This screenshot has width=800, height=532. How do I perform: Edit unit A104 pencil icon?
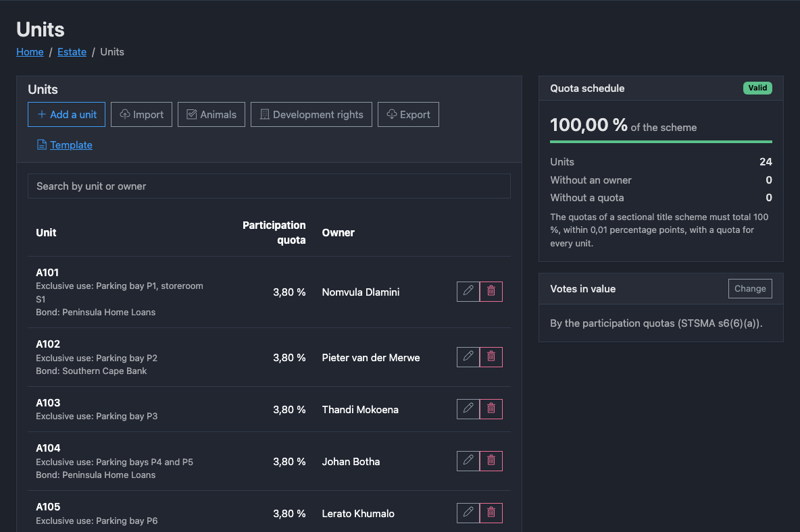tap(468, 461)
